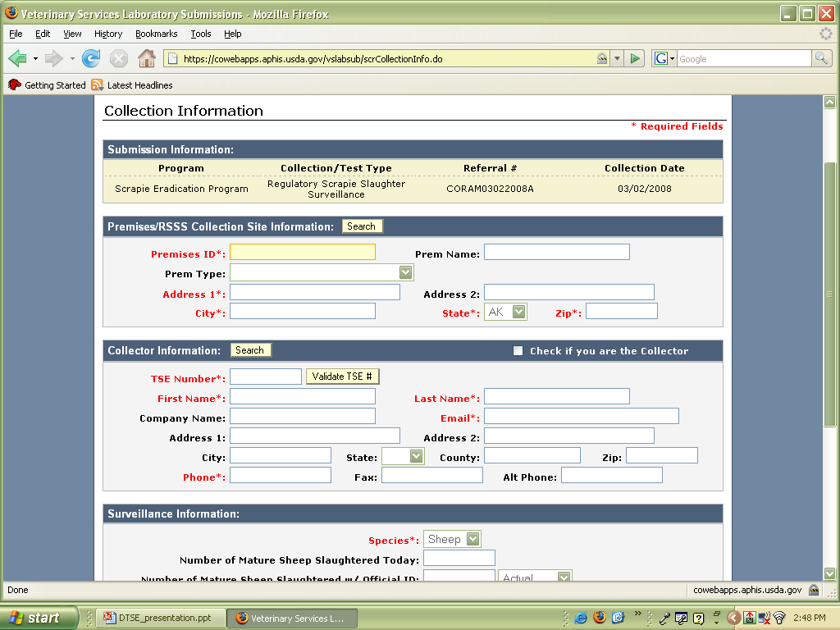This screenshot has height=630, width=840.
Task: Check the 'you are the Collector' checkbox
Action: (x=518, y=351)
